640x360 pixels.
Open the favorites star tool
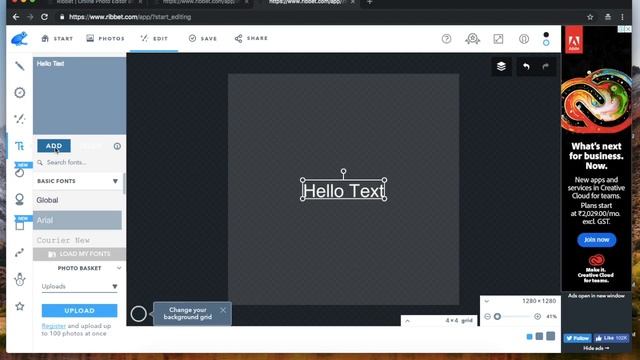pyautogui.click(x=20, y=306)
